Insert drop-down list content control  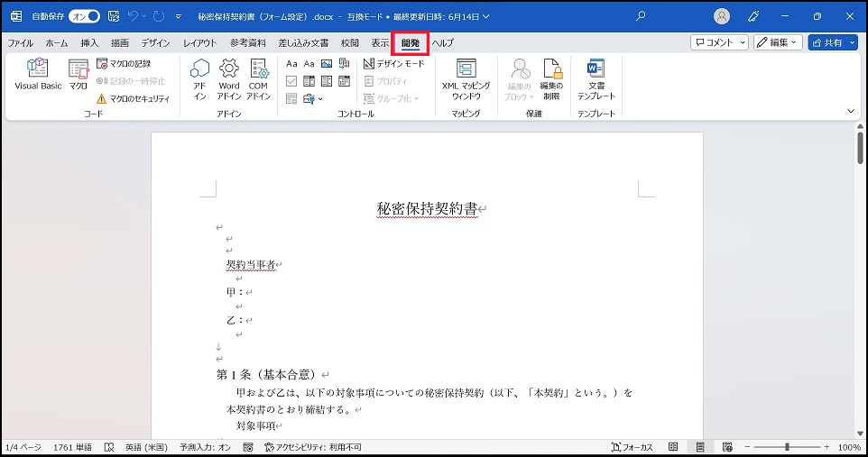tap(327, 81)
